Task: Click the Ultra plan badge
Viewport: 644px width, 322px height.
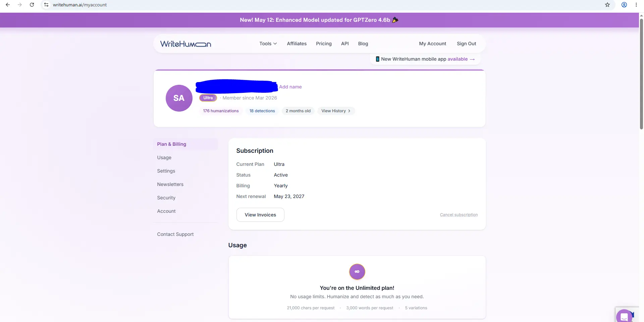Action: tap(208, 98)
